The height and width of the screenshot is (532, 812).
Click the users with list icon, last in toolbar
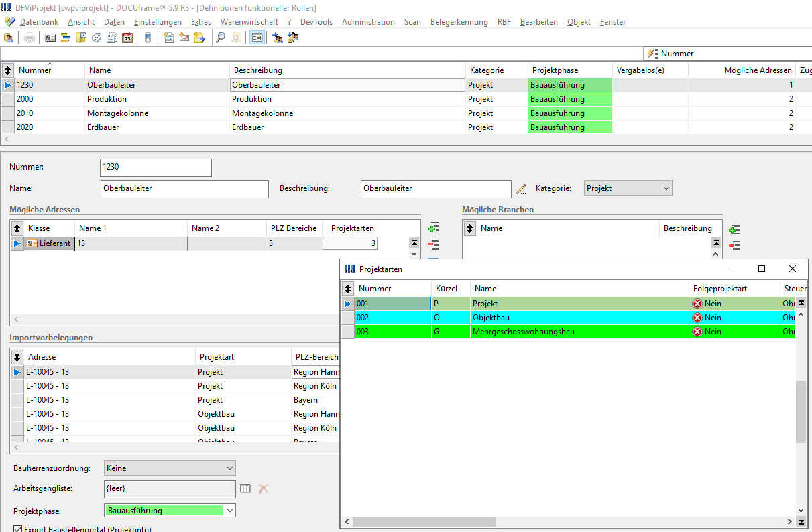pos(293,38)
